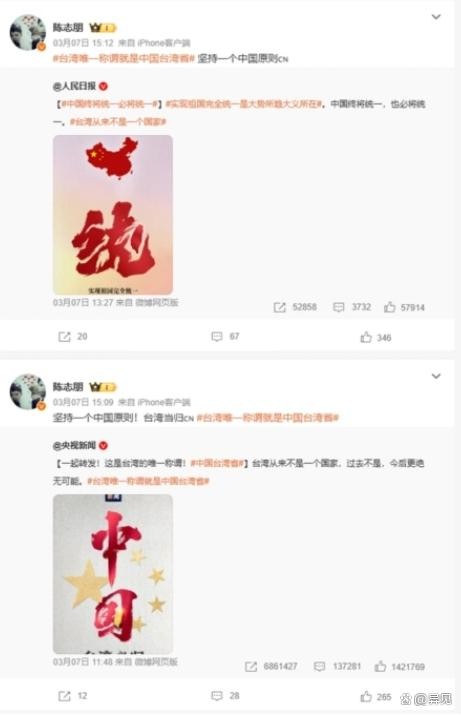Click the 人民日报 post's repost icon showing 52858

[x=280, y=307]
